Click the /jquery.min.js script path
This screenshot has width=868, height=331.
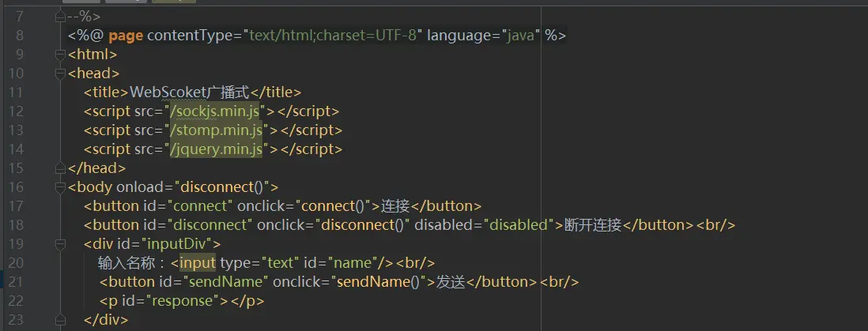click(x=217, y=149)
